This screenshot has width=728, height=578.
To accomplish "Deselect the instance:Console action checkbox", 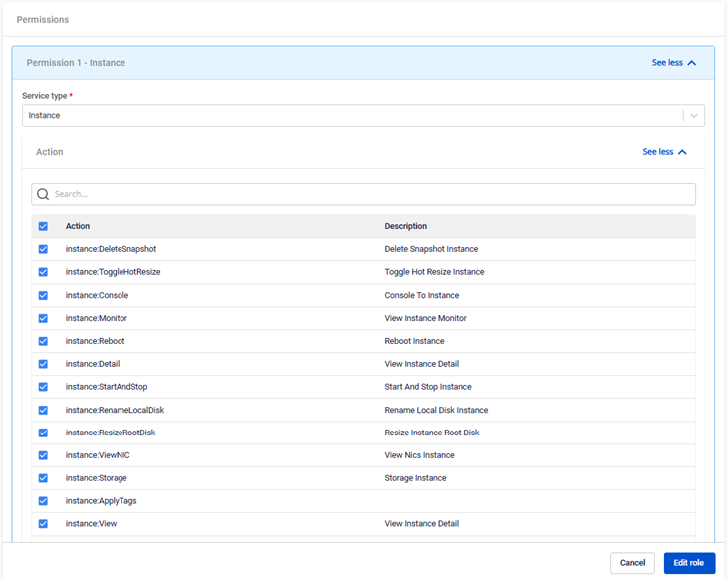I will (43, 295).
